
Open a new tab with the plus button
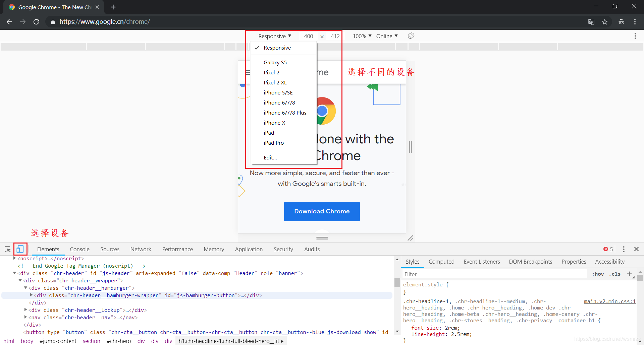click(113, 7)
